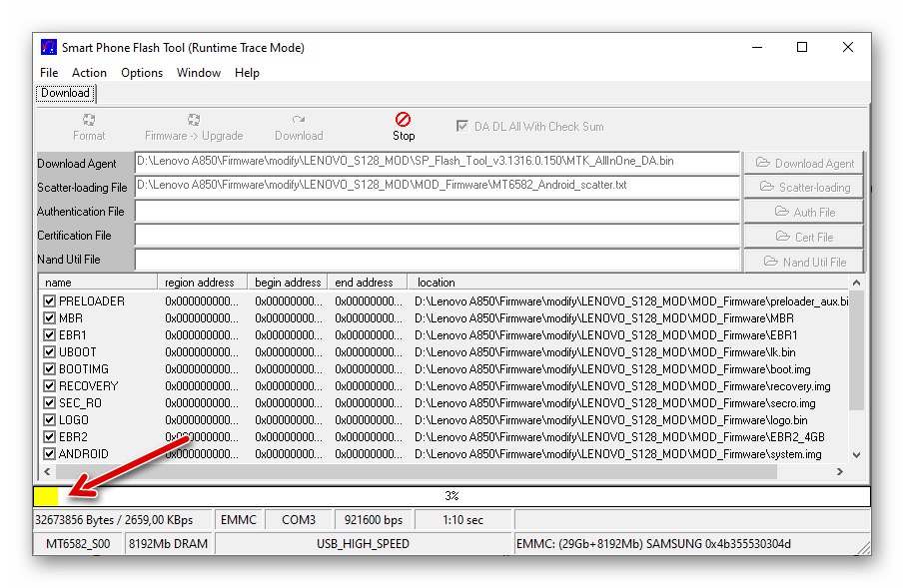Click the name column header
This screenshot has height=588, width=904.
[x=98, y=283]
